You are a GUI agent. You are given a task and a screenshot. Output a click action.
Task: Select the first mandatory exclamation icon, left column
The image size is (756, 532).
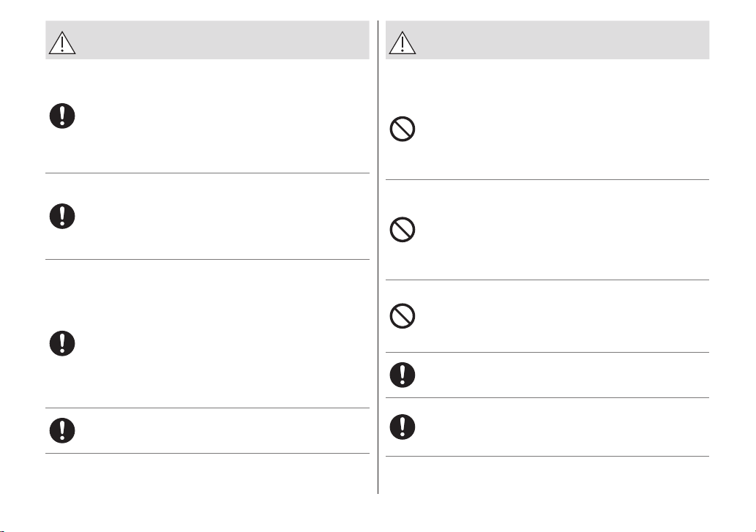coord(62,116)
